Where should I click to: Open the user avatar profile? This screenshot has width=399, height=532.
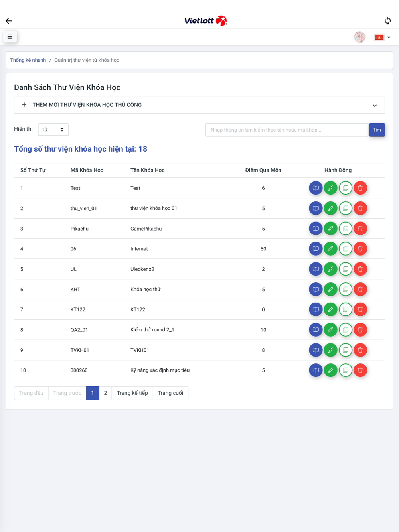tap(360, 37)
